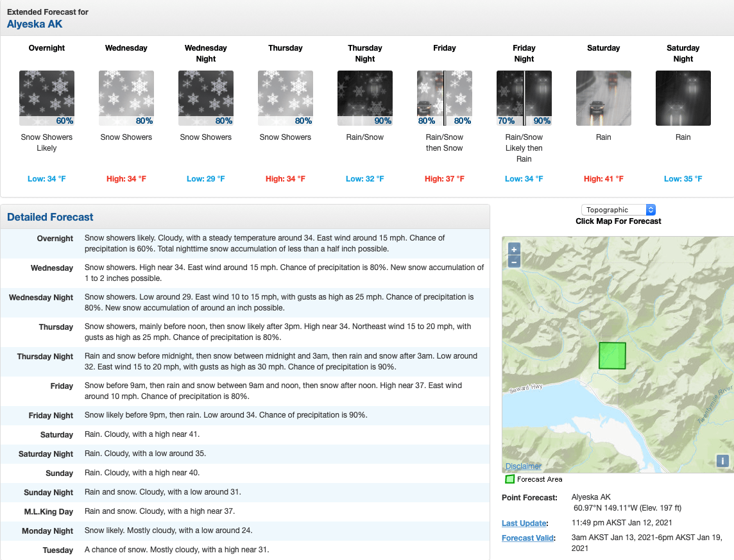734x560 pixels.
Task: Zoom out on the forecast map
Action: coord(514,262)
